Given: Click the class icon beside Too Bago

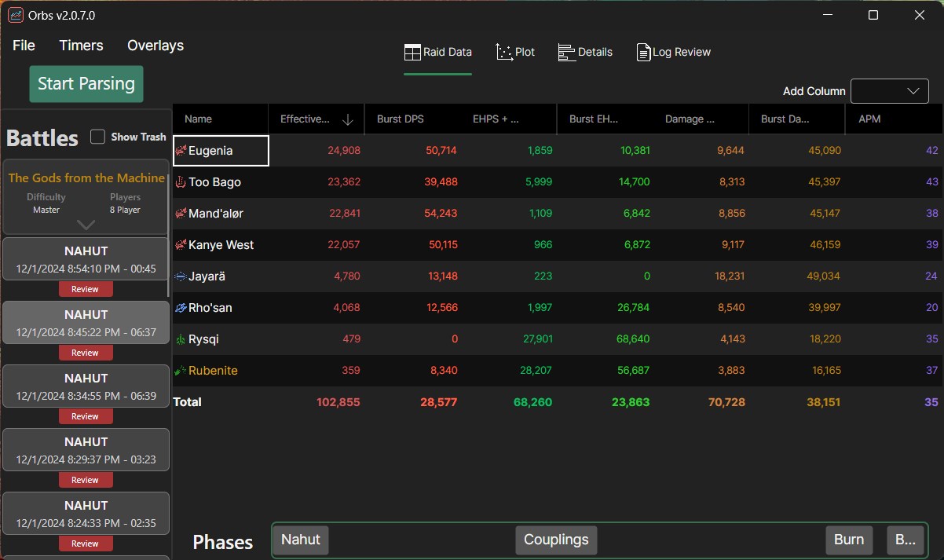Looking at the screenshot, I should (x=181, y=182).
